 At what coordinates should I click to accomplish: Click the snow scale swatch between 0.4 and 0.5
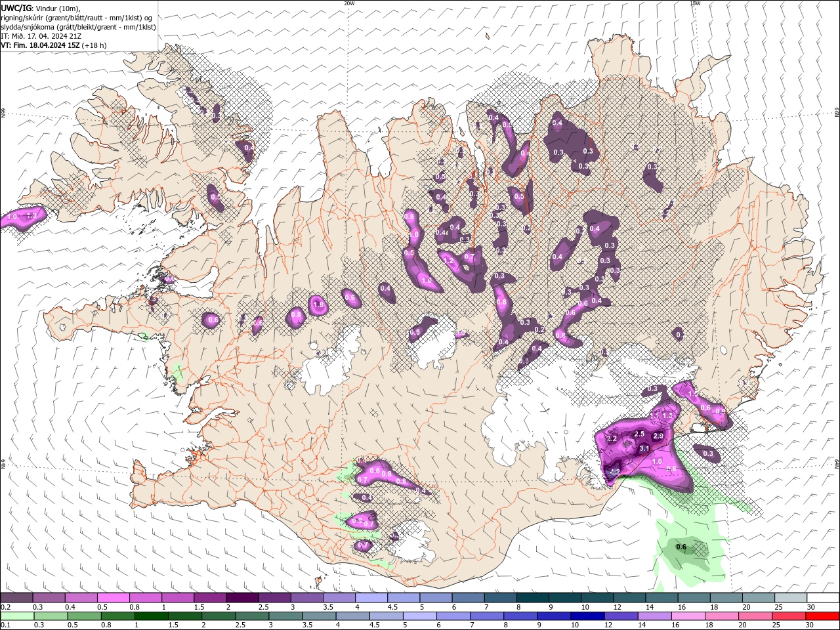coord(81,598)
